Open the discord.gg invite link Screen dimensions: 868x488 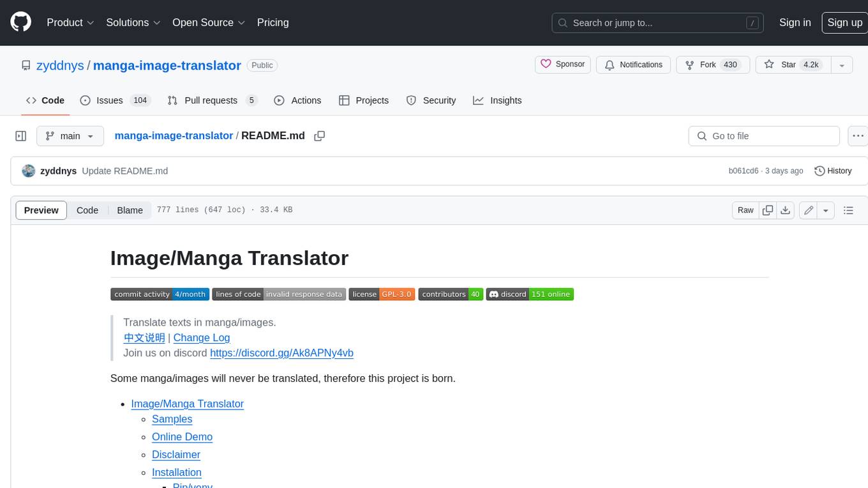(281, 353)
